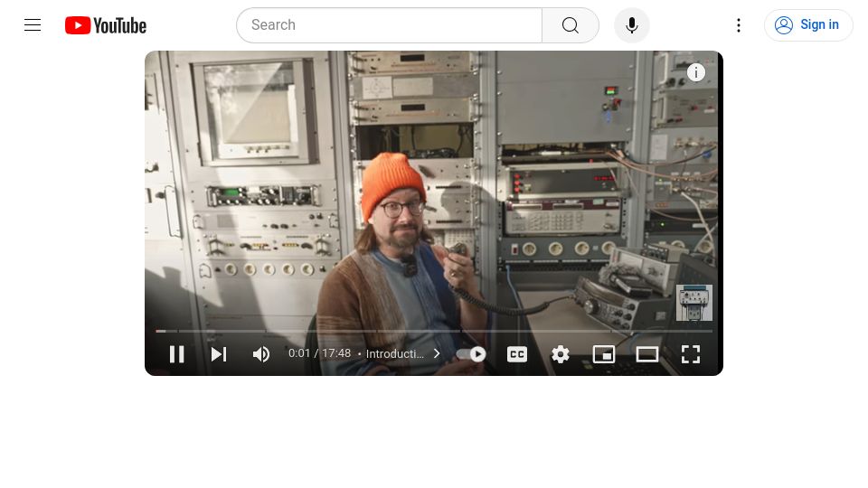Screen dimensions: 868x488
Task: Open the Introduction chapter label
Action: click(x=395, y=353)
